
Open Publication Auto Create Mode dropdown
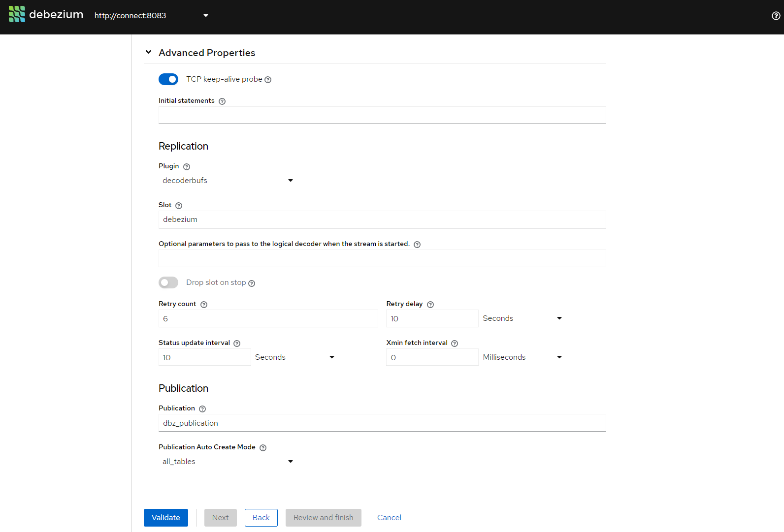pos(228,462)
